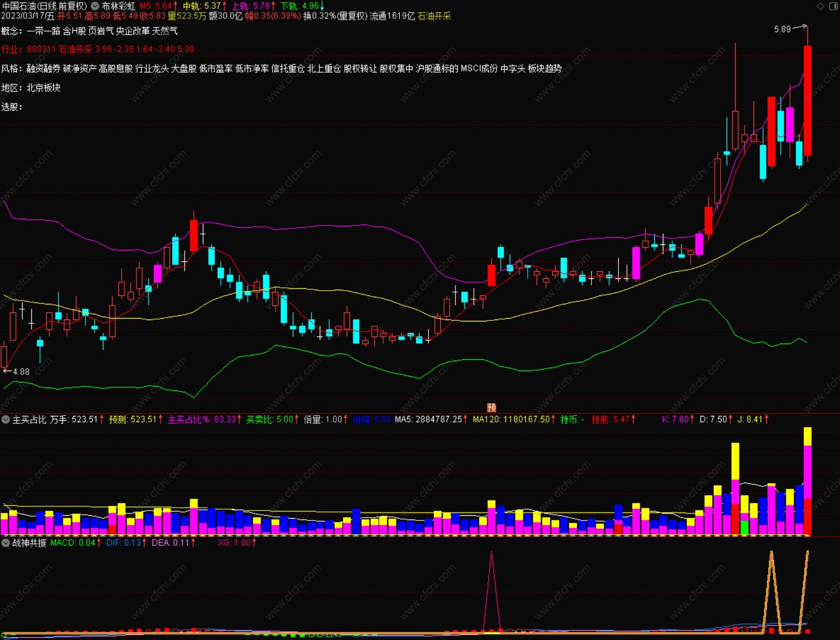The width and height of the screenshot is (840, 640).
Task: Open style tag 沪股通标的
Action: tap(437, 69)
